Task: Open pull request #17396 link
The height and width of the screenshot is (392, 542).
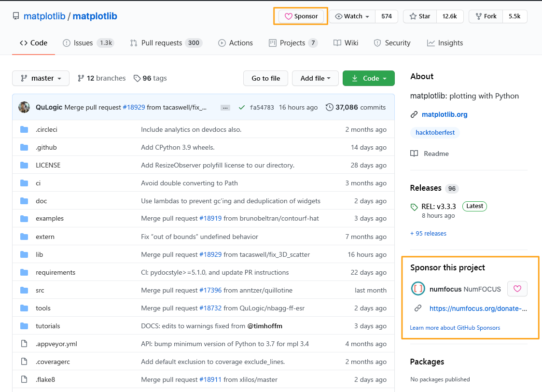Action: tap(210, 290)
